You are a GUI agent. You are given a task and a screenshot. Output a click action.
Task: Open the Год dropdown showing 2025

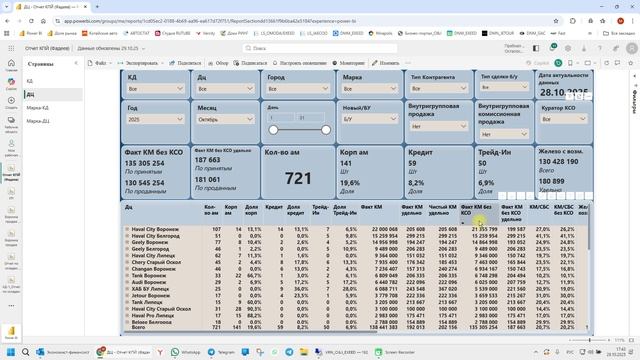(x=155, y=119)
